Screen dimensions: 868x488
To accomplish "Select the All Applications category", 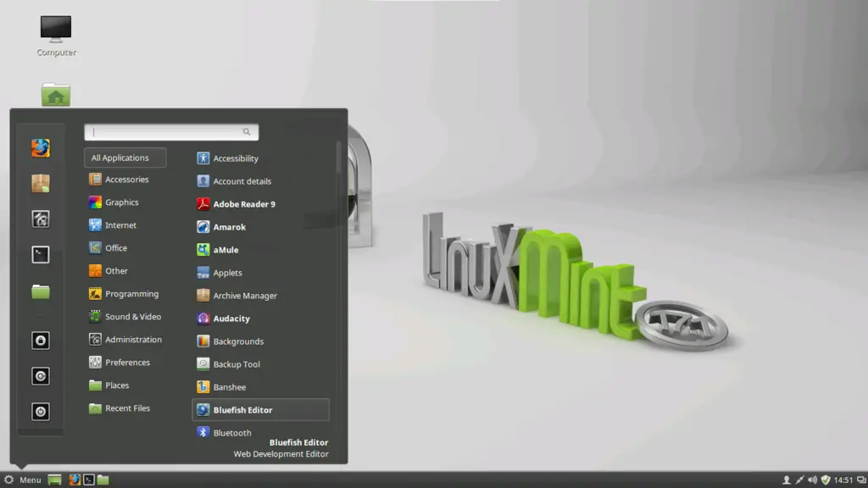I will [125, 158].
